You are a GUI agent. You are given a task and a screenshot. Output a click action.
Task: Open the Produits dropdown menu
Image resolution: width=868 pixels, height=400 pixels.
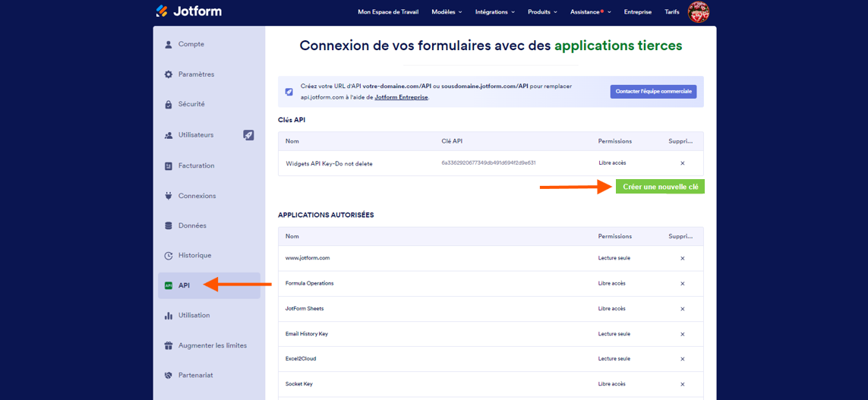(x=542, y=11)
